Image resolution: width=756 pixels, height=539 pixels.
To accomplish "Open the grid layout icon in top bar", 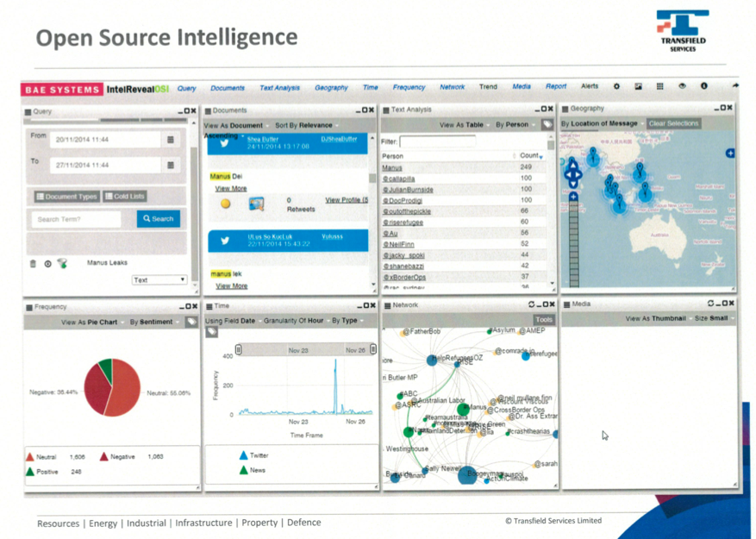I will [x=660, y=86].
